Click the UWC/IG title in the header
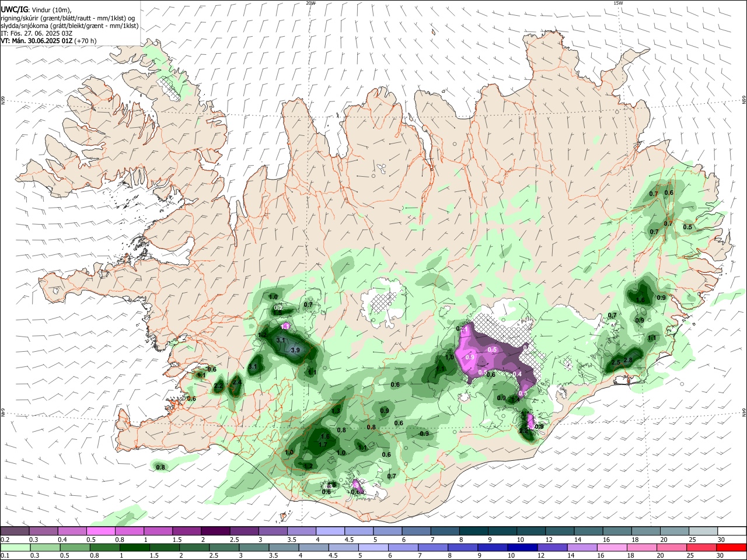747x560 pixels. pyautogui.click(x=14, y=9)
